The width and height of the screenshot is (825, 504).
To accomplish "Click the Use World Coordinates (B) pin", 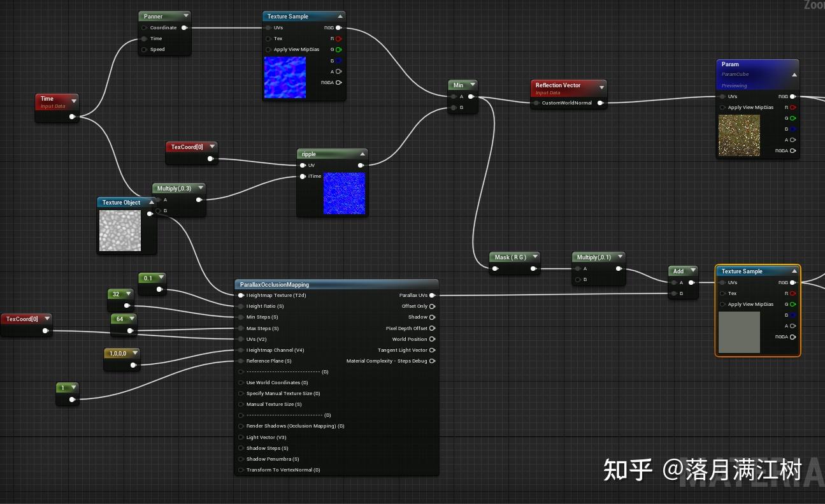I will 241,382.
